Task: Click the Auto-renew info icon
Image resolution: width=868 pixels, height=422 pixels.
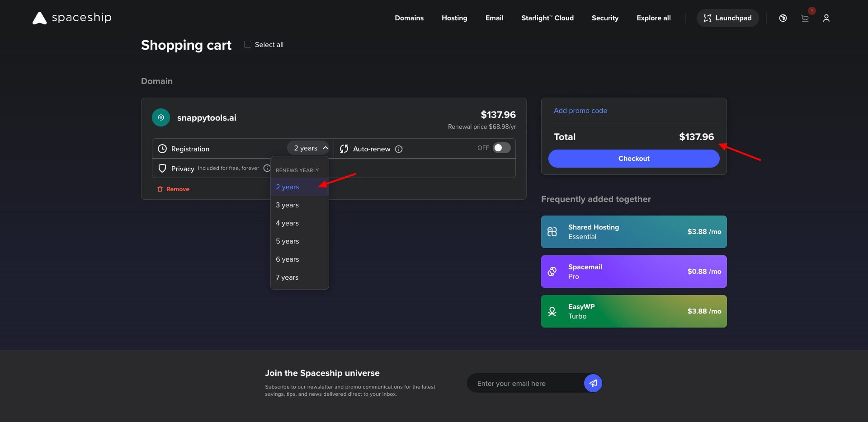Action: click(x=399, y=149)
